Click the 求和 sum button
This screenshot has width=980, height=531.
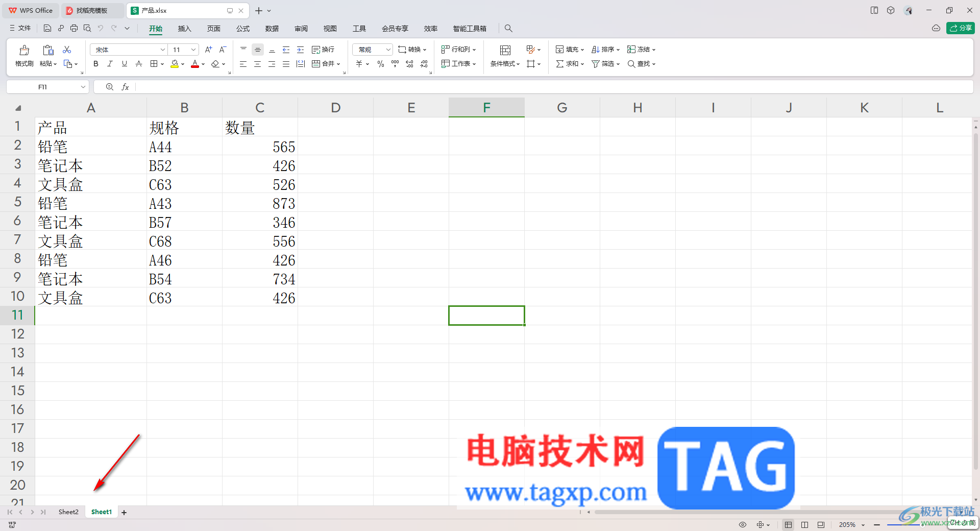570,64
